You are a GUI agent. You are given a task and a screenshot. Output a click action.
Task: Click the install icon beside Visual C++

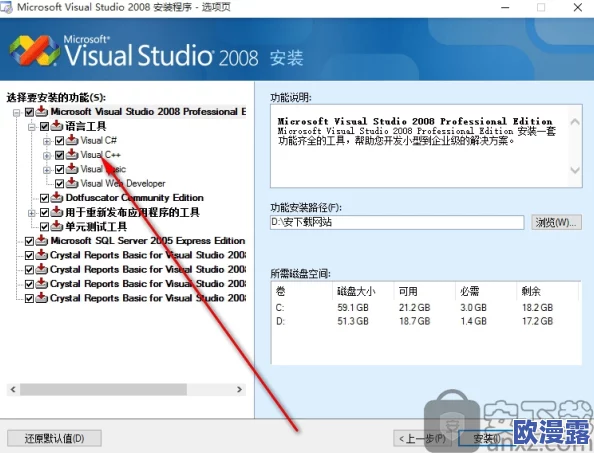pos(72,155)
